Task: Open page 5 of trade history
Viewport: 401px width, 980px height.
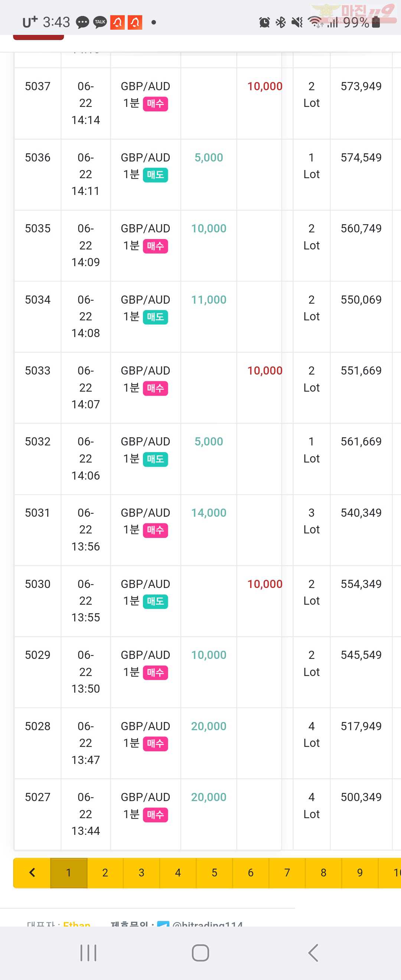Action: [x=214, y=873]
